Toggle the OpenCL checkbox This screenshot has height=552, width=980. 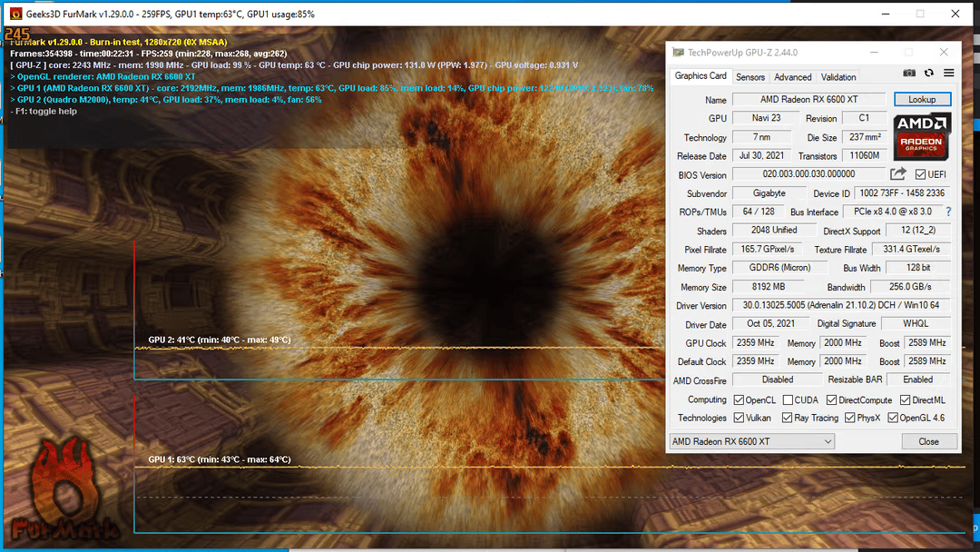739,400
